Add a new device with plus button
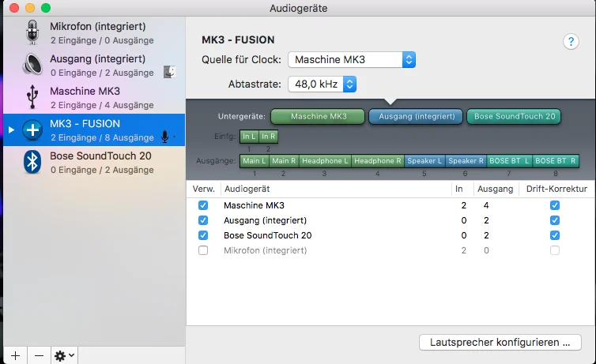 pyautogui.click(x=16, y=355)
